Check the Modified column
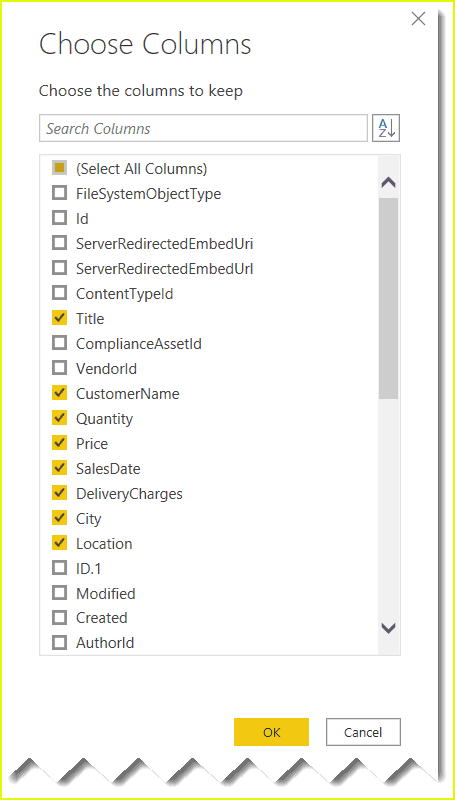 point(60,593)
